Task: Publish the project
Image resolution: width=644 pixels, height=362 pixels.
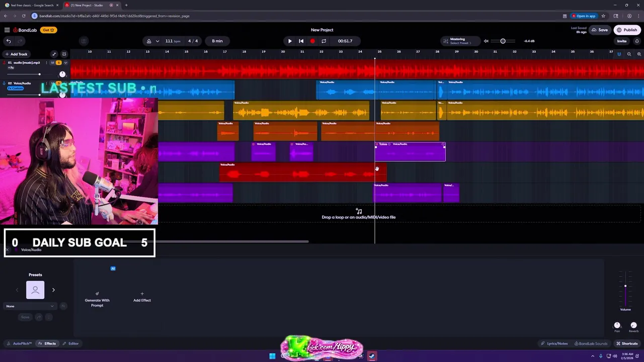Action: 627,30
